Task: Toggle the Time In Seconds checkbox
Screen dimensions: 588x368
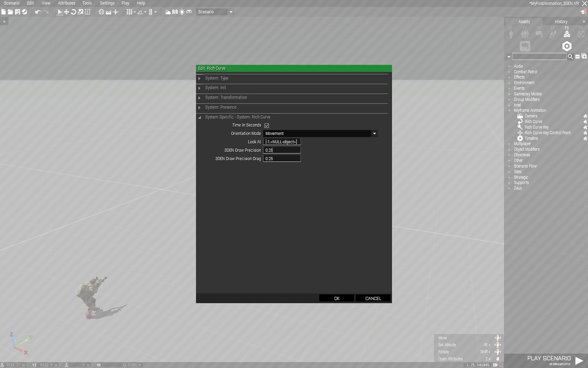Action: point(267,126)
